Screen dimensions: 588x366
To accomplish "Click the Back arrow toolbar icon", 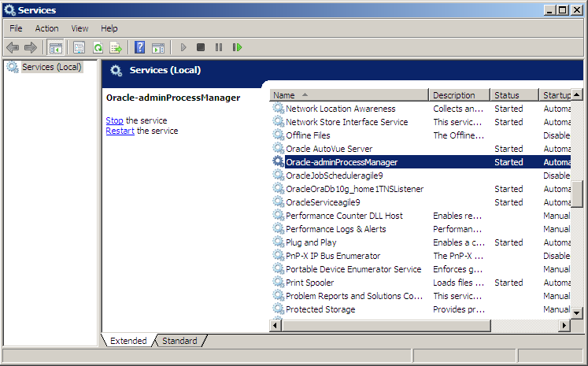I will click(13, 48).
